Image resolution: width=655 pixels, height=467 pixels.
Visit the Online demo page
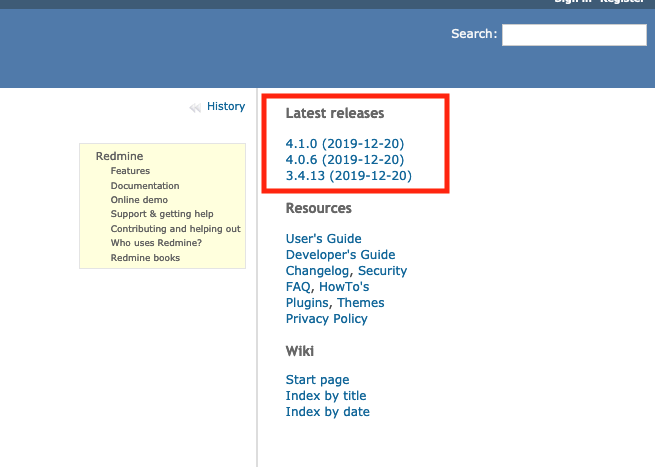tap(139, 200)
